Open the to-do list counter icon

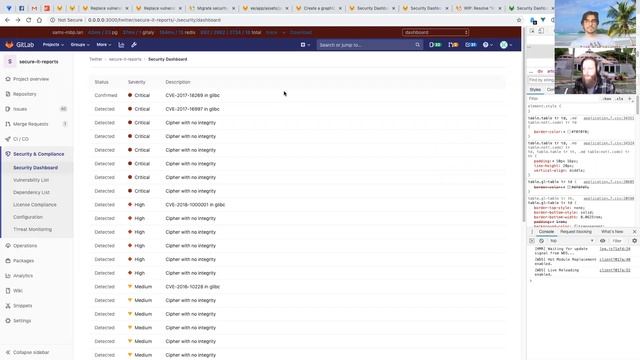click(471, 45)
